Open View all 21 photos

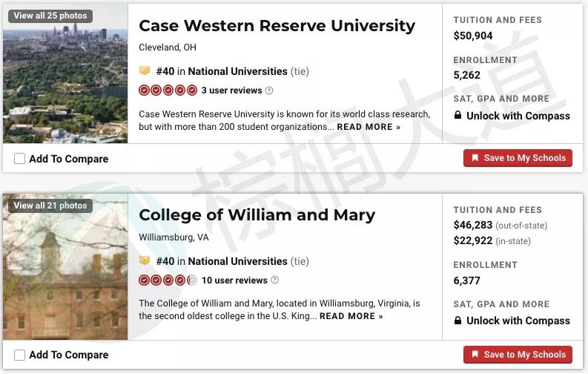(50, 206)
